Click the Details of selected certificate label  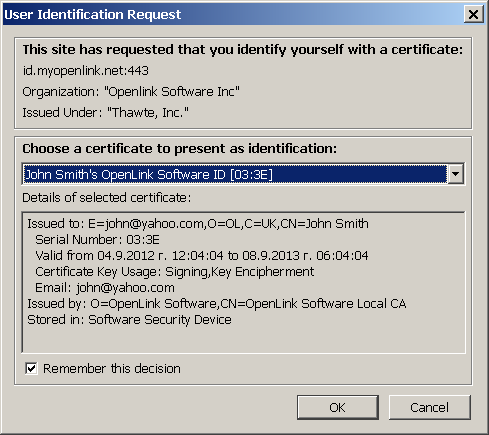click(x=107, y=198)
